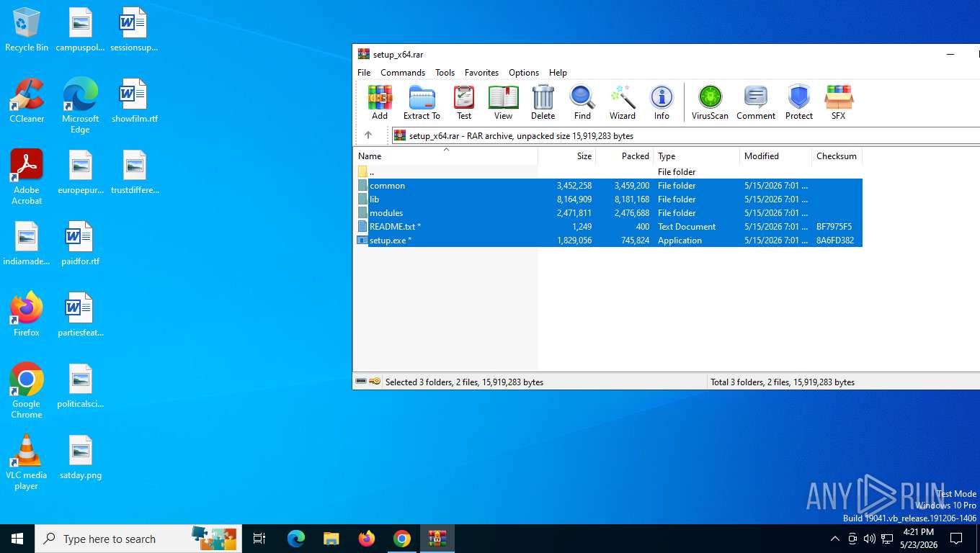Sort by Checksum column header
Image resolution: width=980 pixels, height=553 pixels.
tap(837, 156)
